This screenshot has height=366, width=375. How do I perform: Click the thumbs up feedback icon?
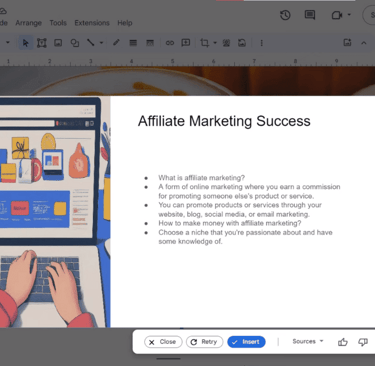(x=343, y=342)
